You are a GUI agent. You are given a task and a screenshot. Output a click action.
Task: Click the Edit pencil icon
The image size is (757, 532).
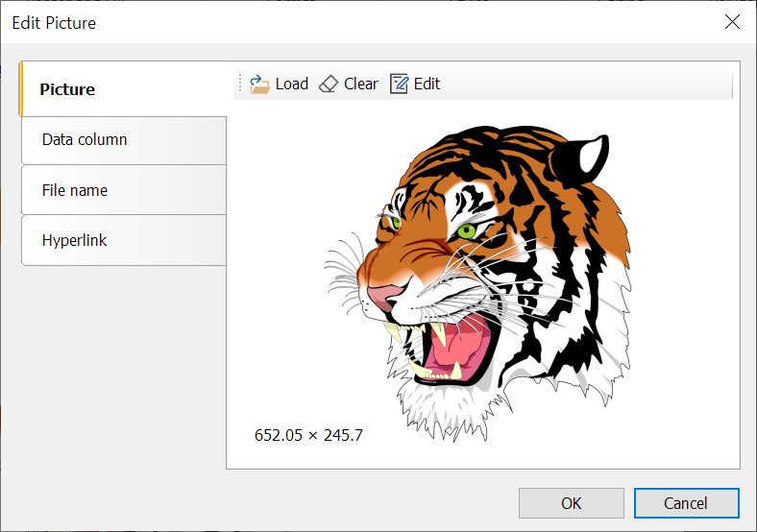[x=399, y=85]
